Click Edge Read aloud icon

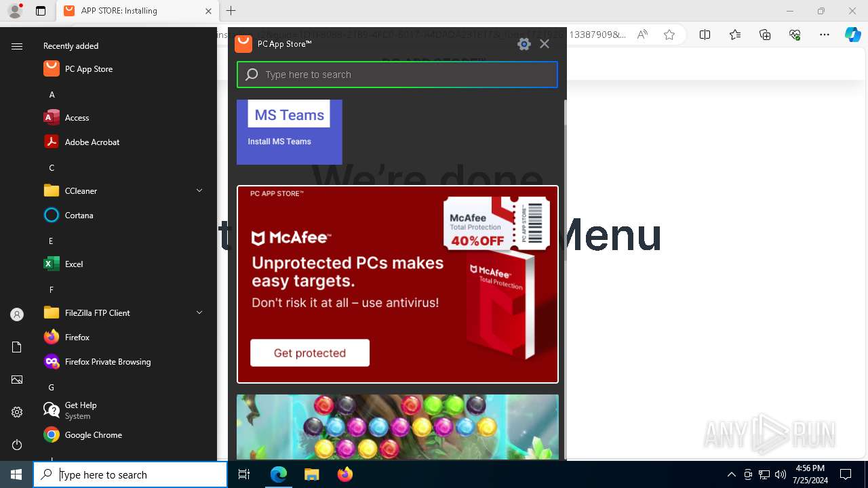[642, 35]
